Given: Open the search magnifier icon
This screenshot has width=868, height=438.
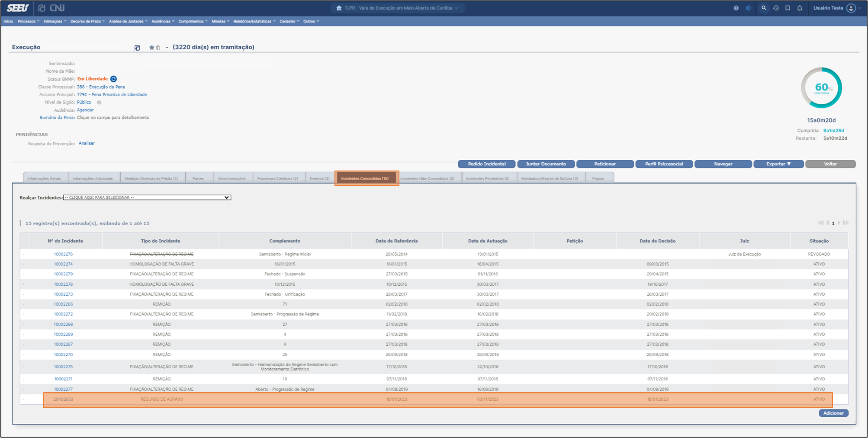Looking at the screenshot, I should tap(764, 8).
